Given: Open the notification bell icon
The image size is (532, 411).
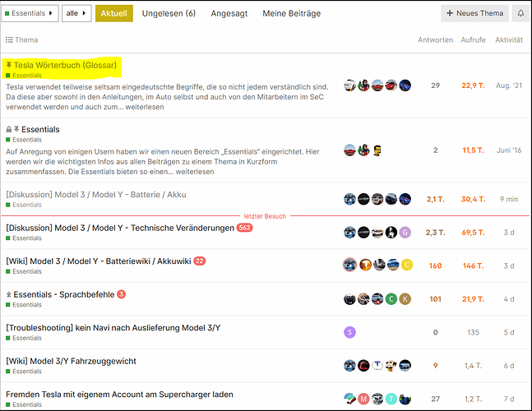Looking at the screenshot, I should tap(520, 13).
